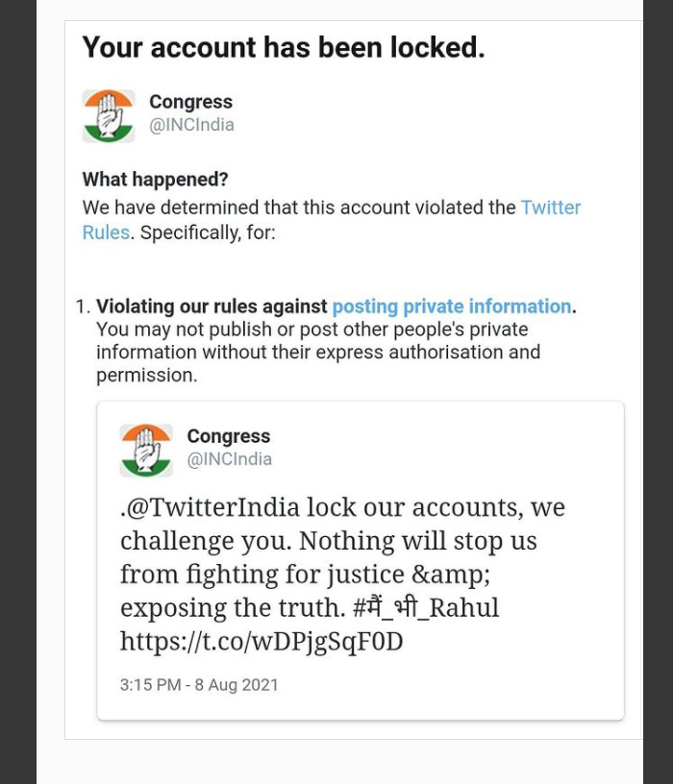Visit the @INCIndia handle inside the quoted tweet
Viewport: 673px width, 784px height.
coord(230,459)
